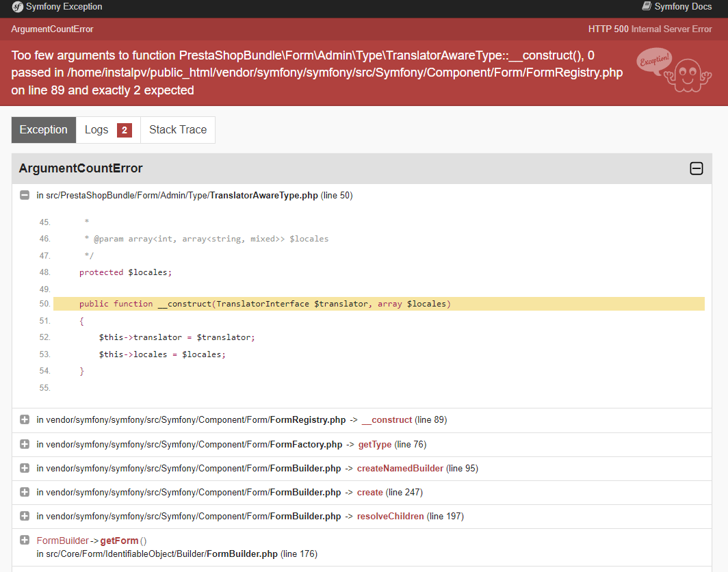Click the Symfony Exception header title
Viewport: 728px width, 572px height.
[64, 7]
